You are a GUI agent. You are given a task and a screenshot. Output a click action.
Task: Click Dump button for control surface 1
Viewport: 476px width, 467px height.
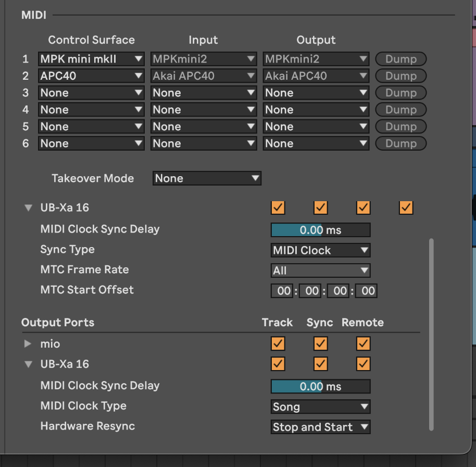pos(400,59)
